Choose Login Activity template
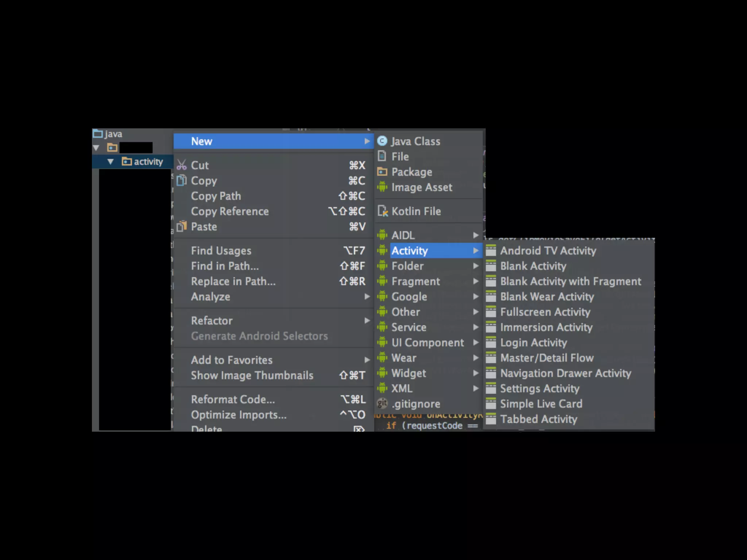Image resolution: width=747 pixels, height=560 pixels. [533, 342]
